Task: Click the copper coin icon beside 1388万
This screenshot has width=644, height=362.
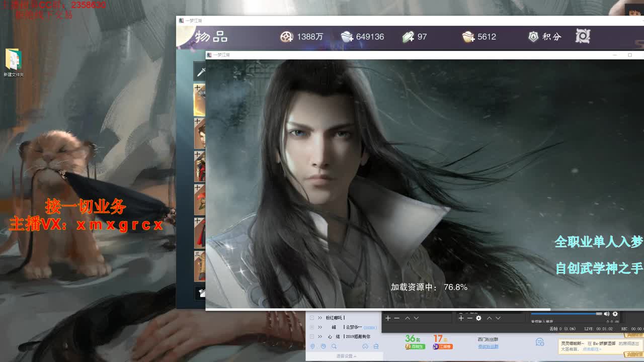Action: (x=287, y=37)
